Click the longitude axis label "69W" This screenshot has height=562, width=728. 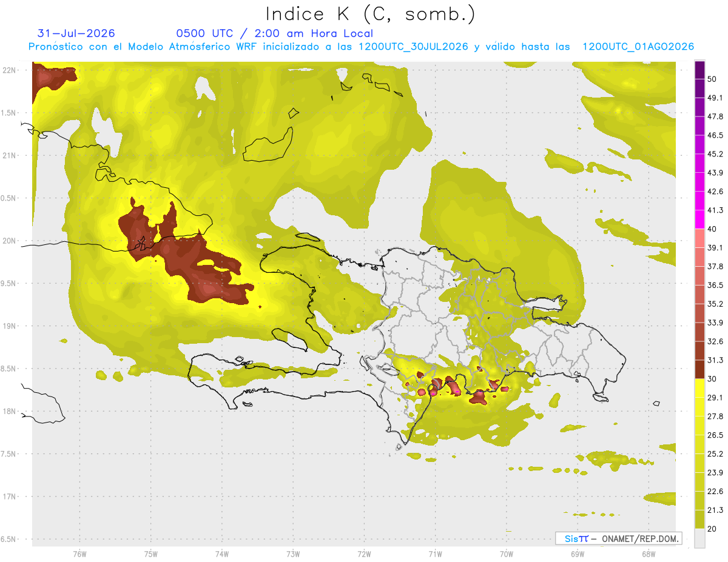pyautogui.click(x=577, y=555)
